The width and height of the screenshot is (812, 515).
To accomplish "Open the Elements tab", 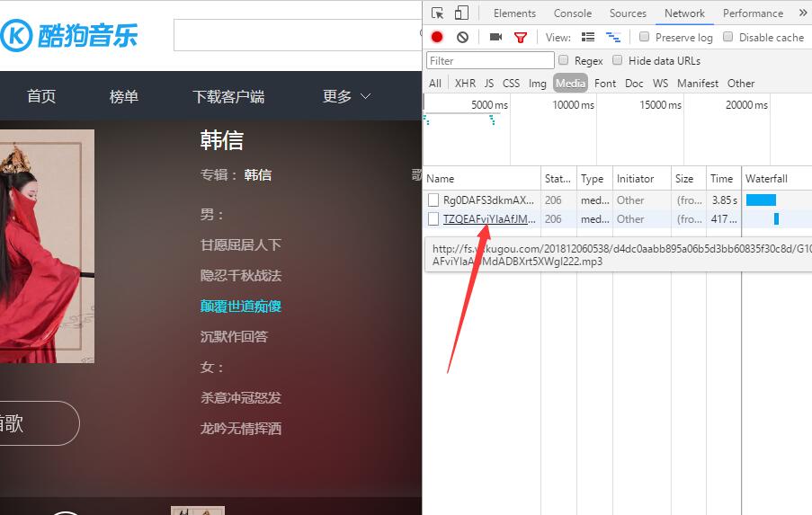I will point(514,13).
